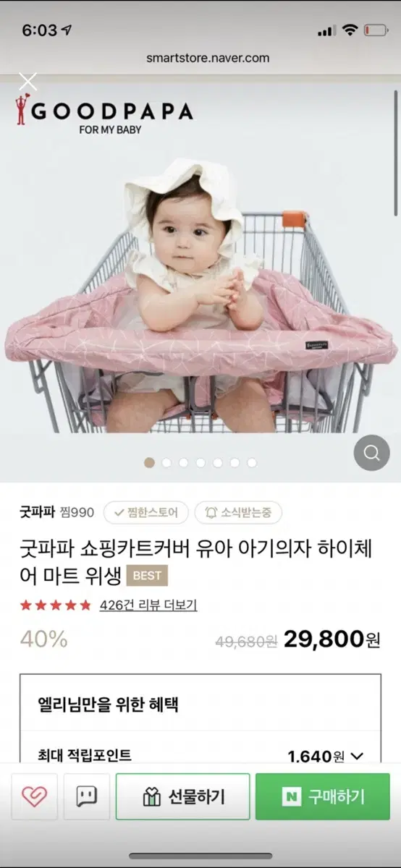Tap the magnifier zoom icon on the product image
The height and width of the screenshot is (868, 401).
click(x=371, y=454)
